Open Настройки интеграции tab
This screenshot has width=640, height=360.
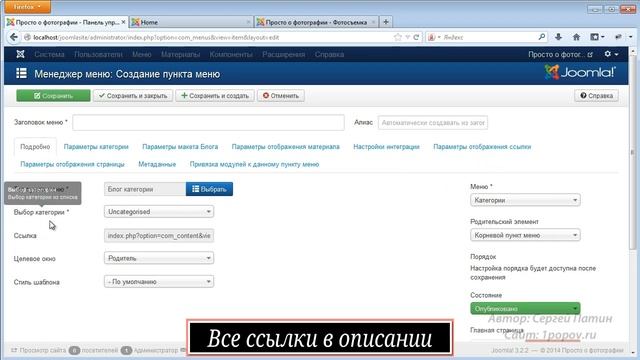pos(386,147)
